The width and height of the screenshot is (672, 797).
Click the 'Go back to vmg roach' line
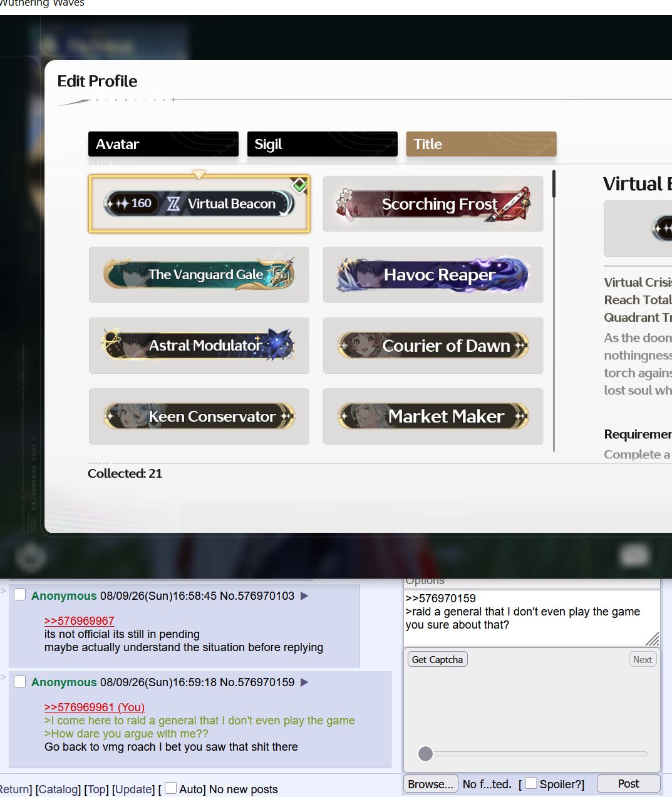pos(171,747)
